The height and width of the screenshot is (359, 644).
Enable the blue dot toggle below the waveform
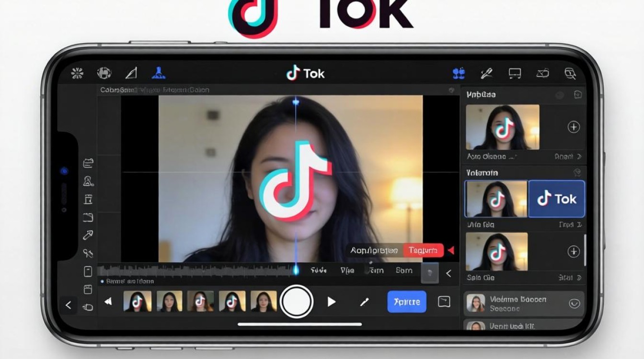click(103, 281)
